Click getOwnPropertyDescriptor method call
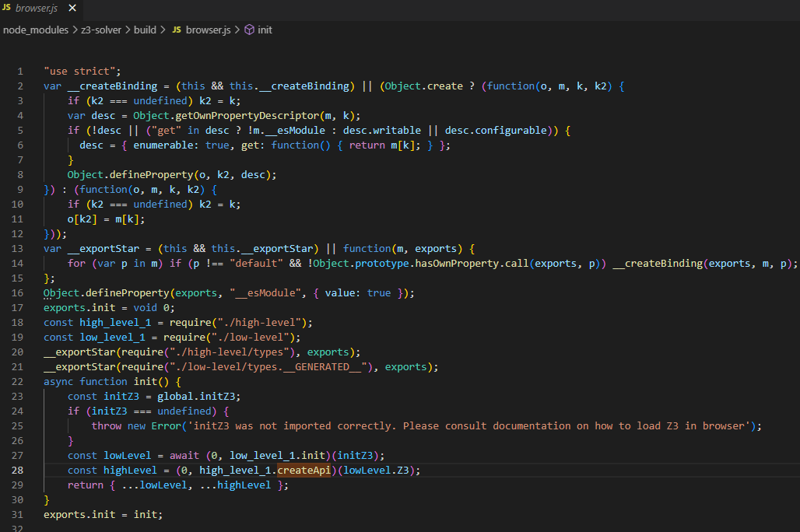 247,116
